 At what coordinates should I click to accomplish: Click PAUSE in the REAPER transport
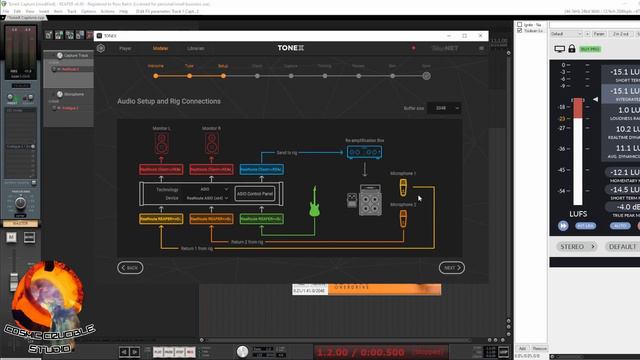[x=169, y=352]
